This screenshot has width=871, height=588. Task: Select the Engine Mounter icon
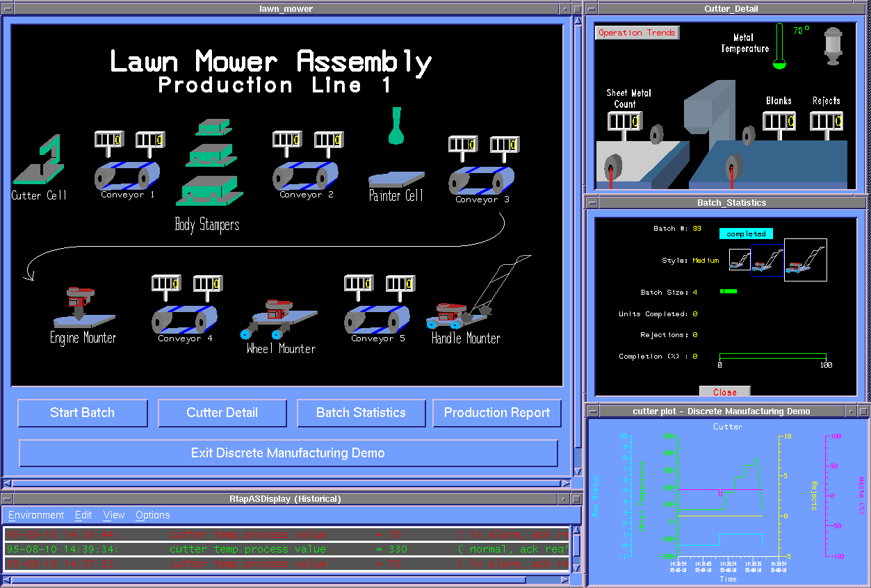(x=83, y=307)
